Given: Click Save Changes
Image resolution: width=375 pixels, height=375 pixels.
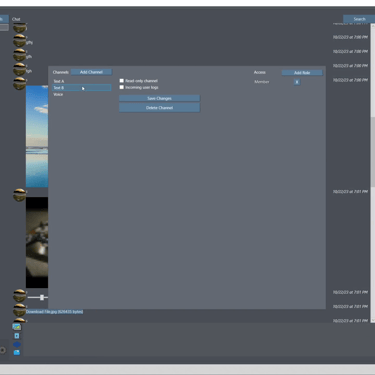Looking at the screenshot, I should tap(159, 98).
